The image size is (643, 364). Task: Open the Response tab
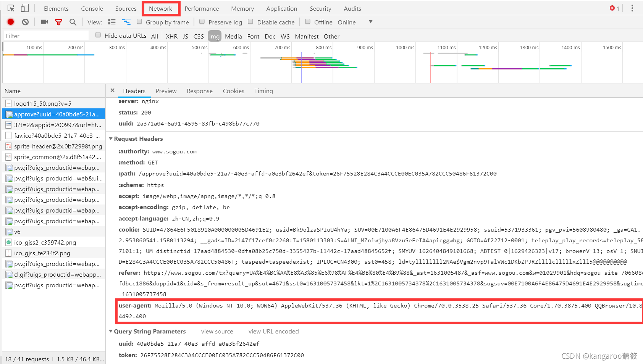[200, 91]
